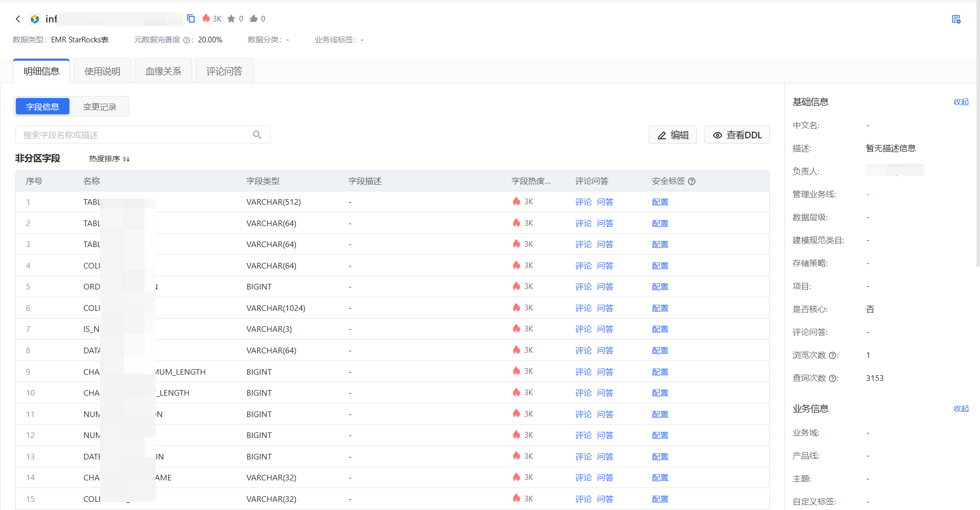Screen dimensions: 980x510
Task: Copy the table name with copy icon
Action: [x=191, y=18]
